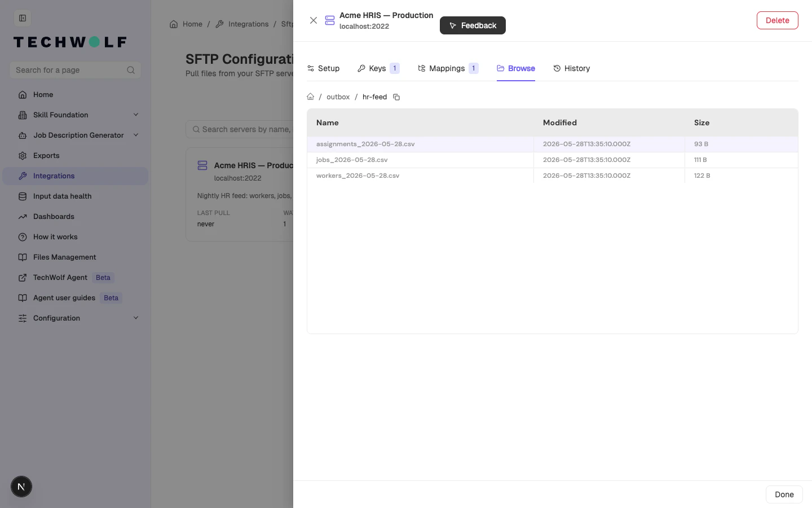Open the Mappings tab

pyautogui.click(x=448, y=68)
